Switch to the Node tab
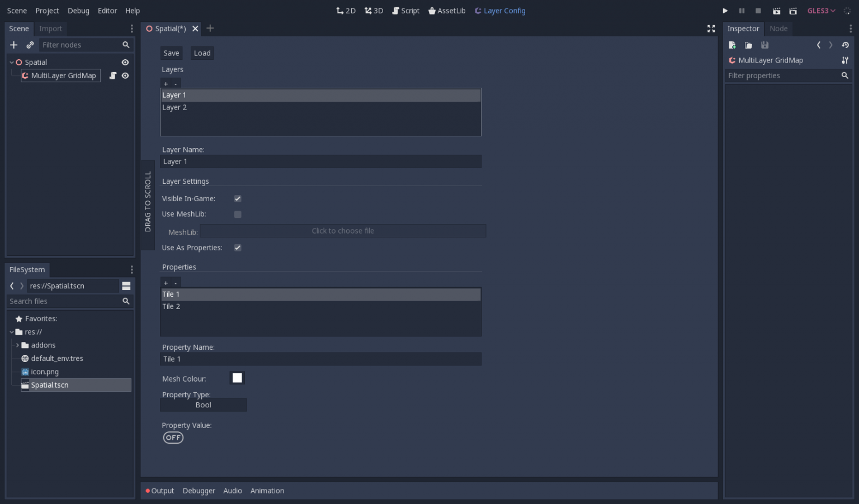The width and height of the screenshot is (859, 504). click(x=778, y=28)
